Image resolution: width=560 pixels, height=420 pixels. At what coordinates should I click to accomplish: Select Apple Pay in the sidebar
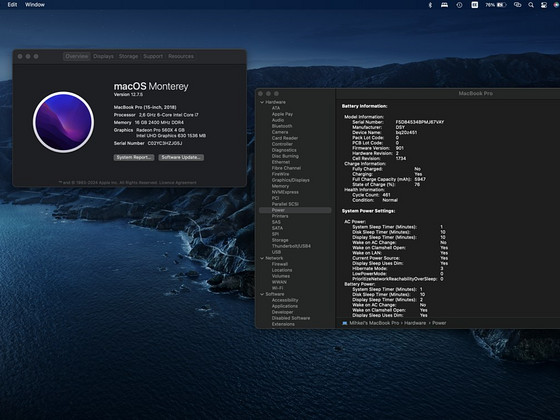tap(282, 114)
